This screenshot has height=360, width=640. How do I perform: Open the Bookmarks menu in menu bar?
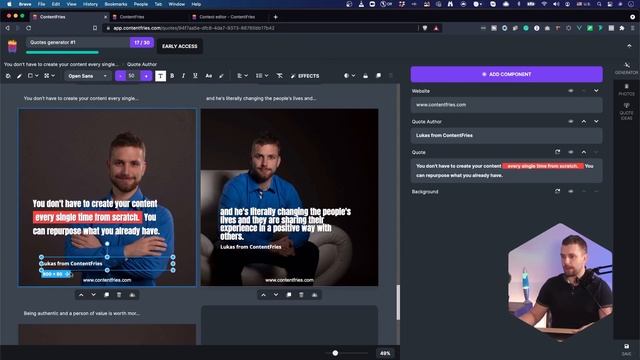pyautogui.click(x=116, y=4)
